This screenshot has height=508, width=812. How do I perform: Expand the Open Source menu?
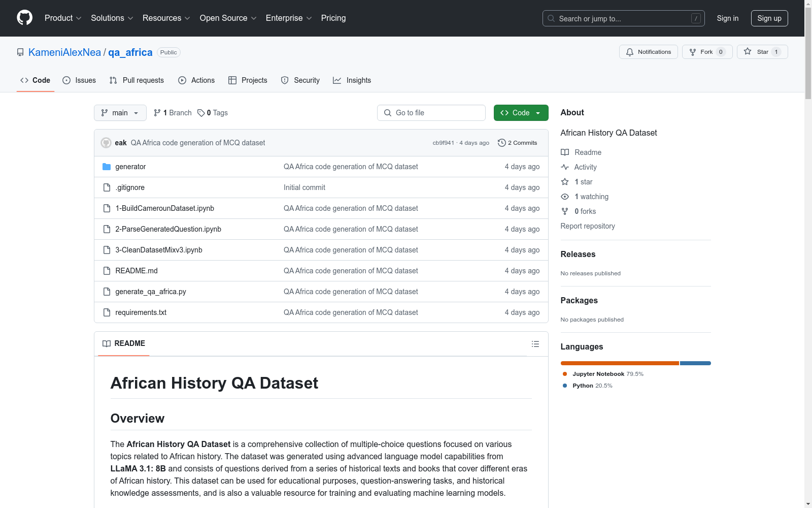point(228,18)
